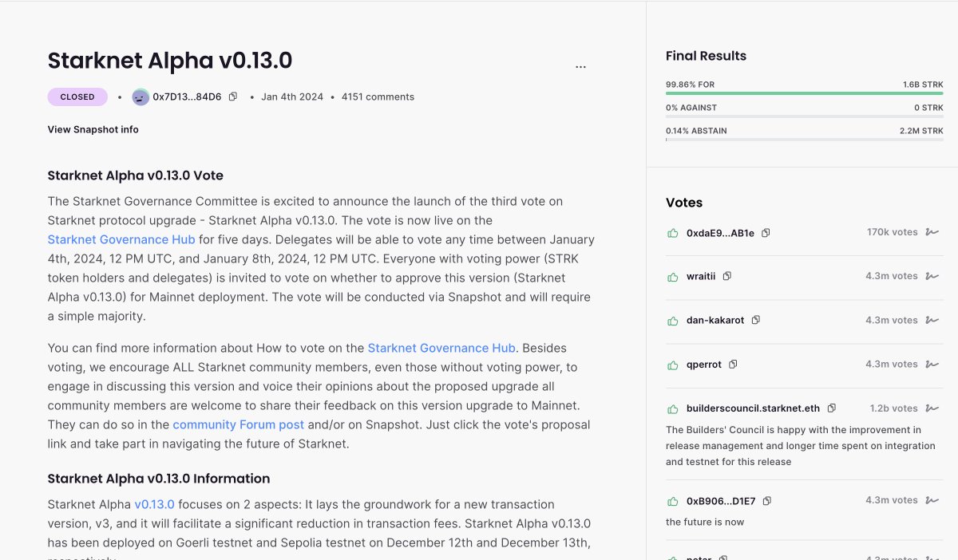The image size is (958, 560).
Task: View signature icon for qperrot vote
Action: point(932,364)
